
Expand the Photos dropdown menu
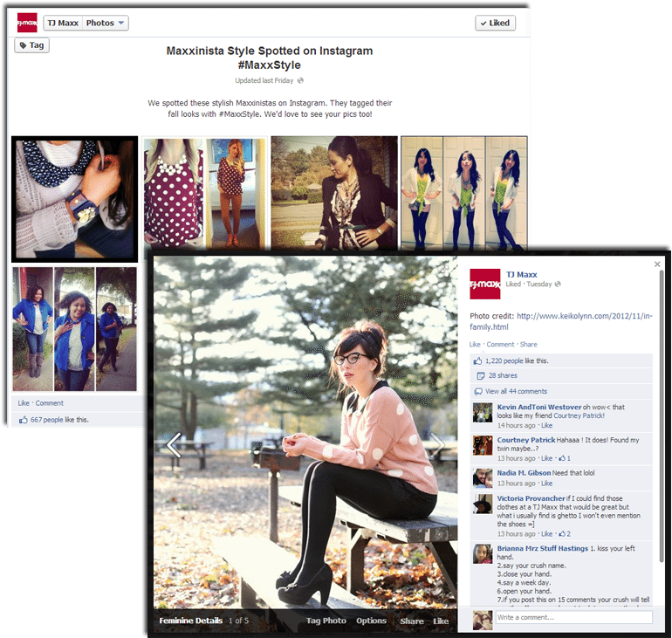tap(105, 24)
